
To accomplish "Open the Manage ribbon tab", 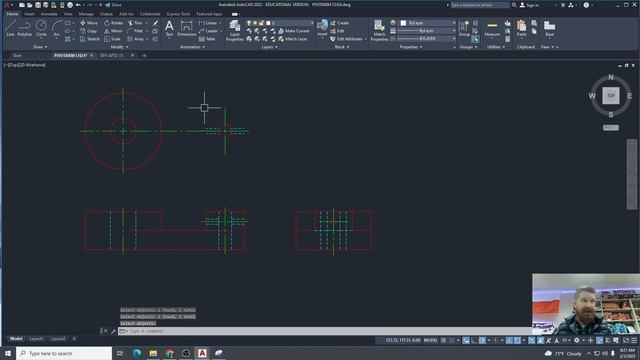I will click(86, 14).
